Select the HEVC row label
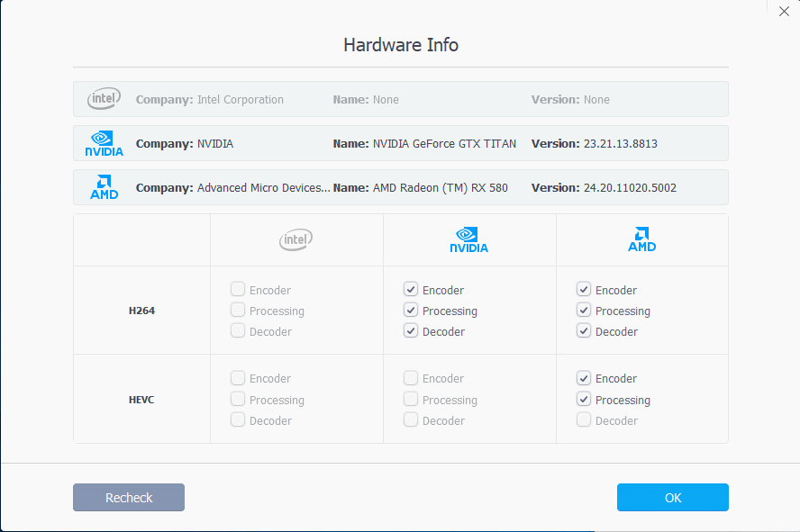 coord(141,400)
